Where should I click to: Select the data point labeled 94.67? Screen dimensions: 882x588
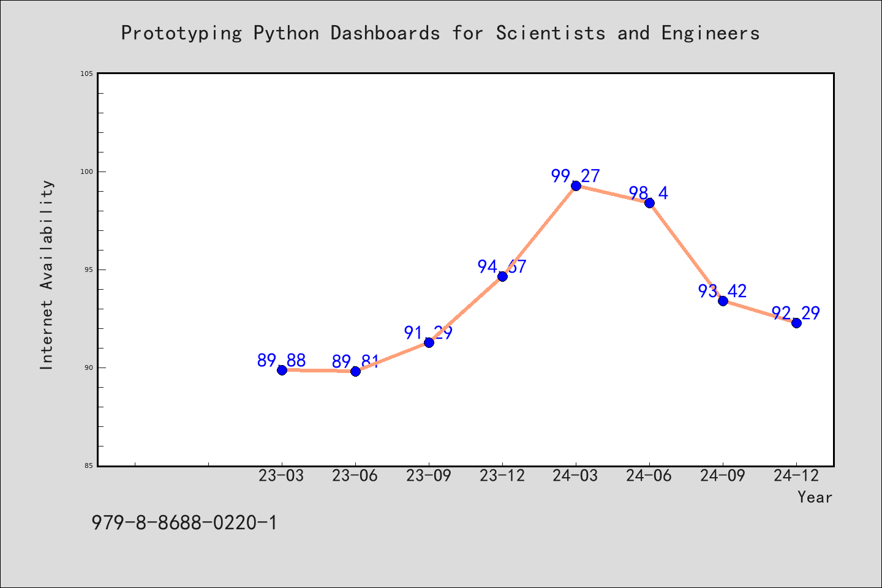(502, 276)
